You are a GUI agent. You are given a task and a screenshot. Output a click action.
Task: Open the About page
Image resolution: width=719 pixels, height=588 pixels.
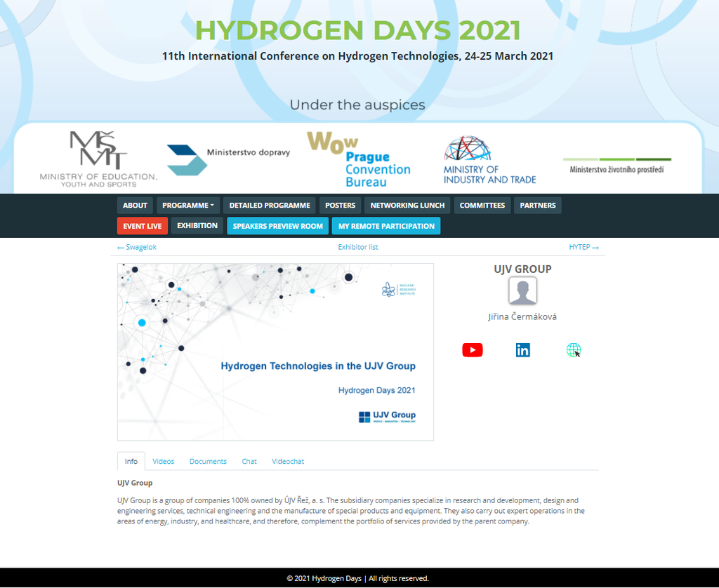pos(135,206)
